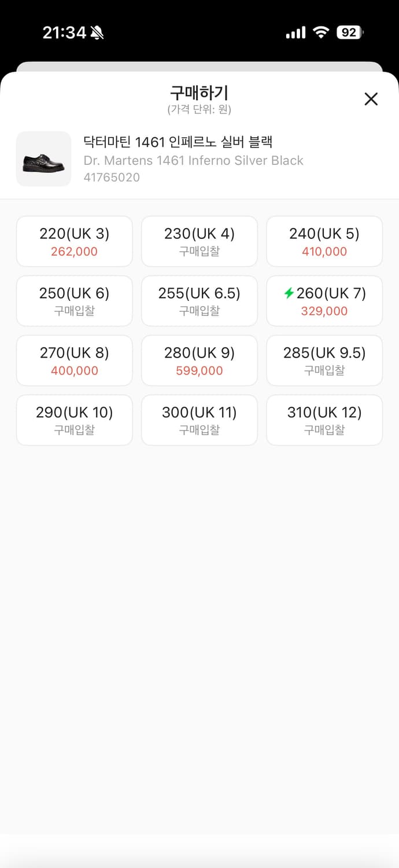Pick size 285(UK 9.5) bid option
Image resolution: width=399 pixels, height=868 pixels.
pyautogui.click(x=324, y=361)
